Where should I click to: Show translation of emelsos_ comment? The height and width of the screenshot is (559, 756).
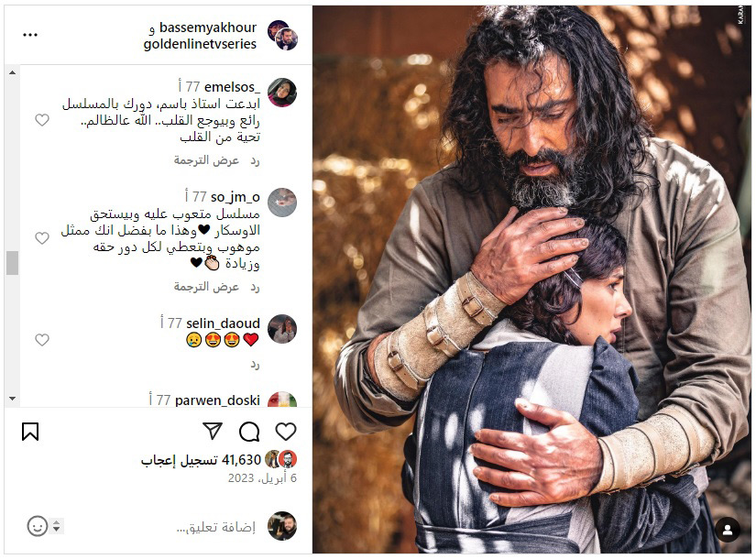(x=206, y=160)
